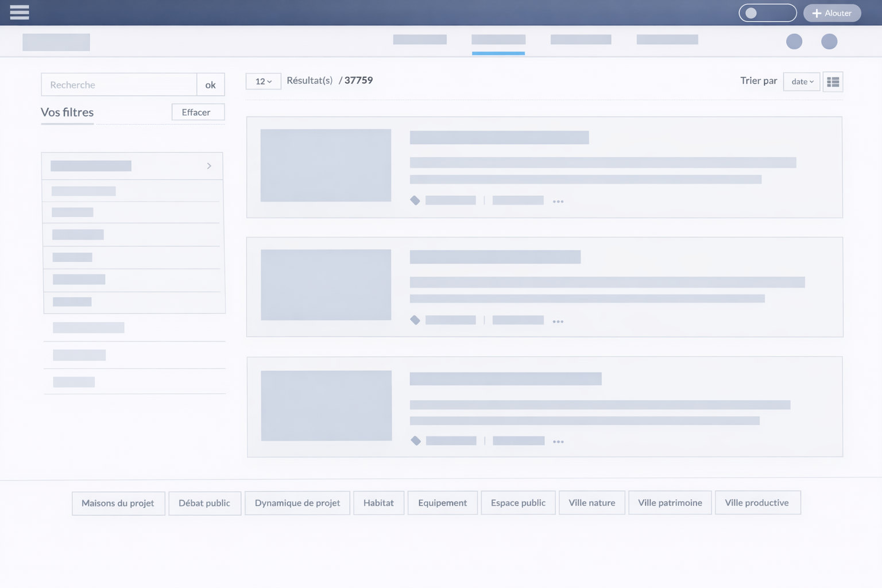This screenshot has height=588, width=882.
Task: Click the plus icon on the Alouter button
Action: pos(816,13)
